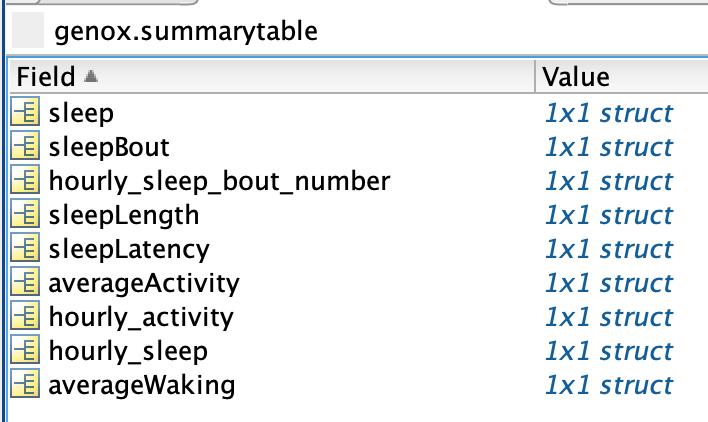This screenshot has width=708, height=422.
Task: Click the struct icon beside sleepBout
Action: [x=25, y=145]
